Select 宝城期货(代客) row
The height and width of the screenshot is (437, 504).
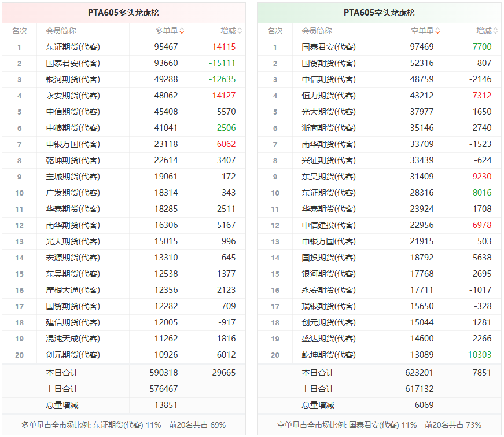tap(124, 177)
